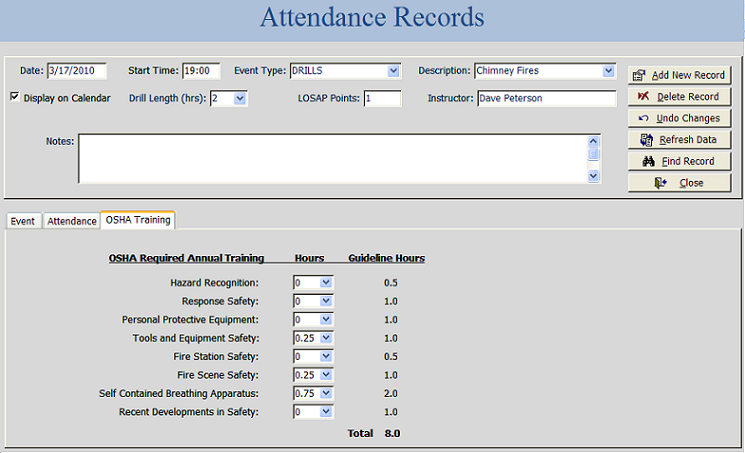The height and width of the screenshot is (453, 745).
Task: Click the Undo Changes arrow icon
Action: tap(644, 118)
